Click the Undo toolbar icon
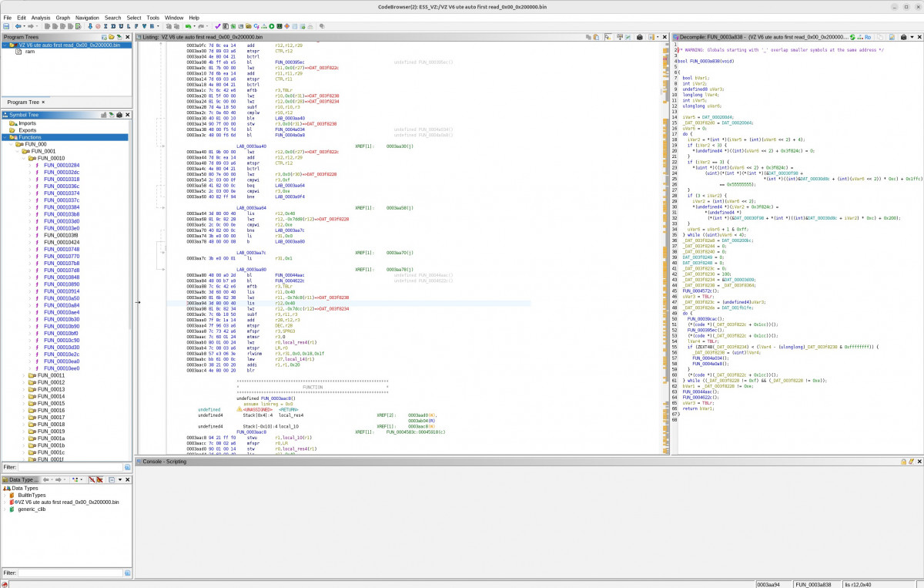Viewport: 924px width, 588px height. tap(188, 26)
